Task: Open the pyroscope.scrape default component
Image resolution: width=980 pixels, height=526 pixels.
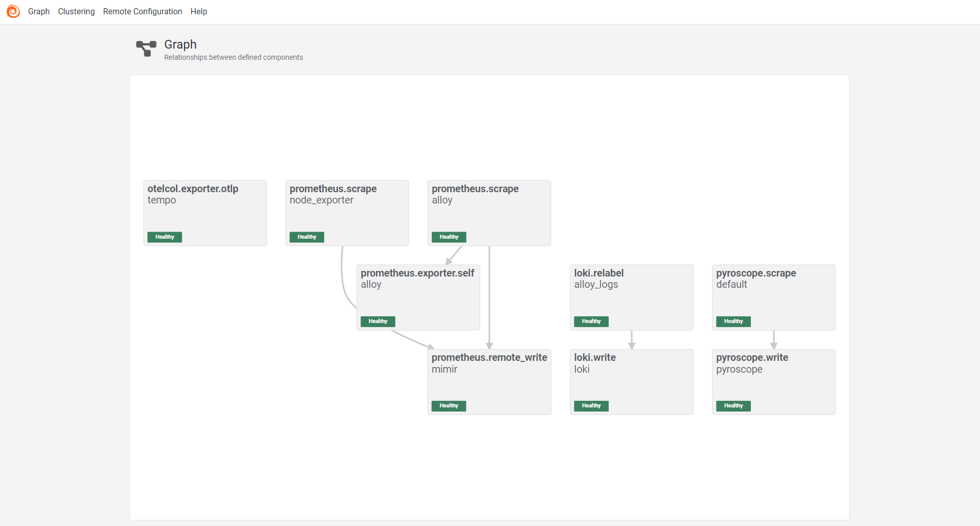Action: coord(773,296)
